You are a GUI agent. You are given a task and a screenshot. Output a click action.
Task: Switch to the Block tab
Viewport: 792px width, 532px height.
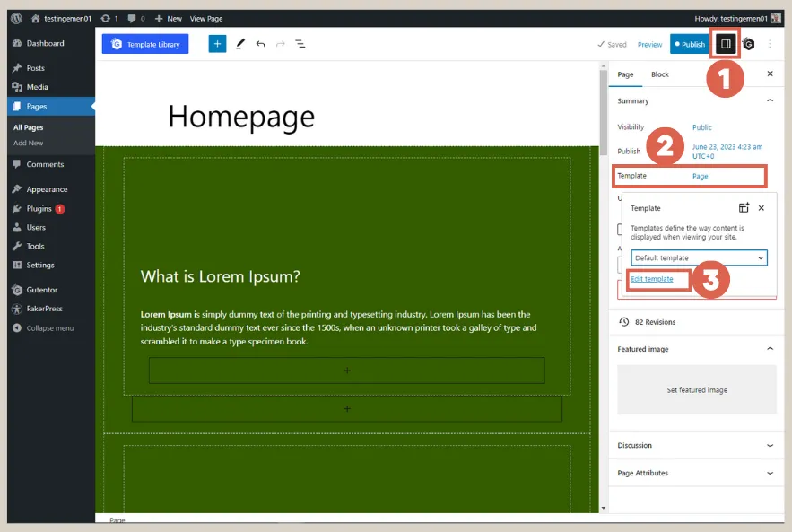click(660, 74)
